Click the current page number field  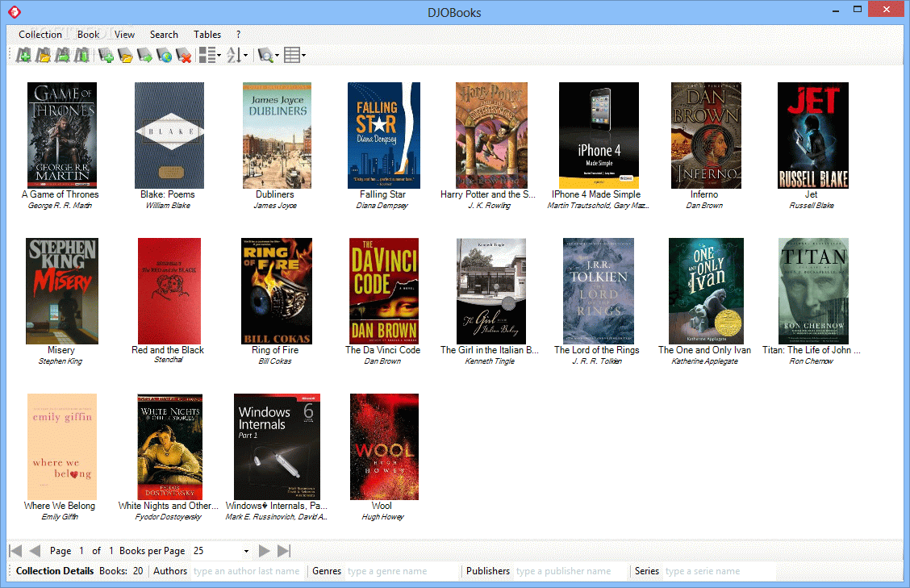[81, 551]
